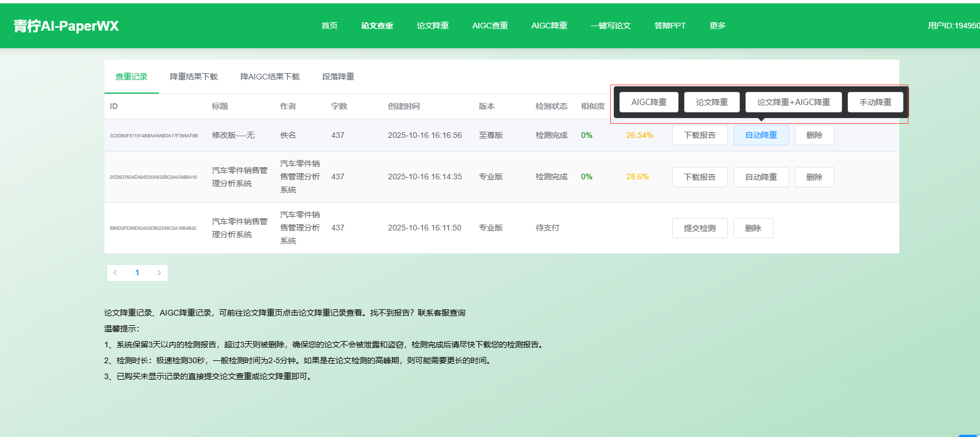Screen dimensions: 980x437
Task: Click the ID starting 8B9D3FE6
Action: [153, 228]
